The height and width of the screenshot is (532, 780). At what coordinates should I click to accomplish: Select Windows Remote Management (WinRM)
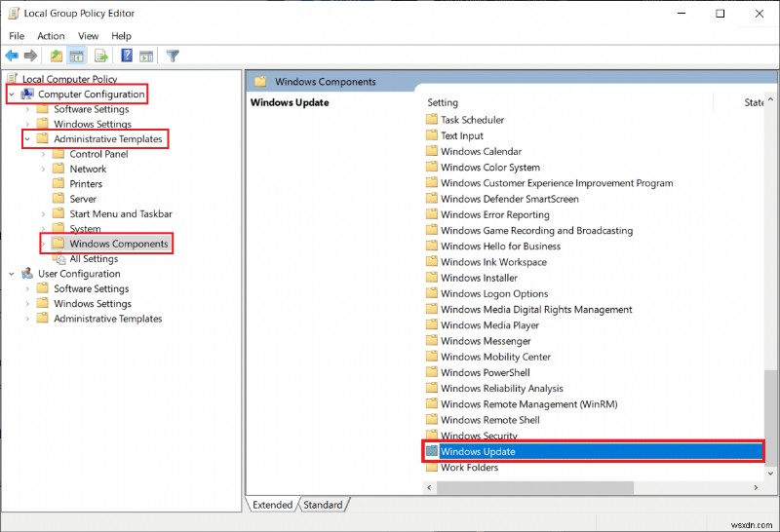528,403
